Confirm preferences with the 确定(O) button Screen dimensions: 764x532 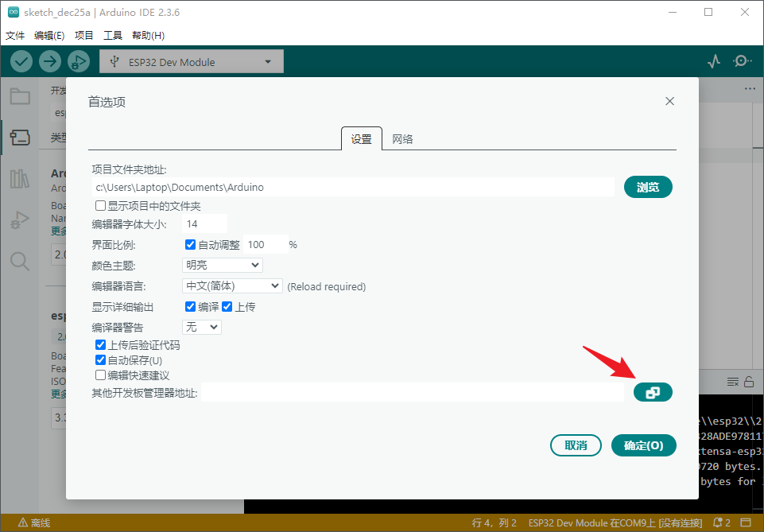(x=643, y=445)
